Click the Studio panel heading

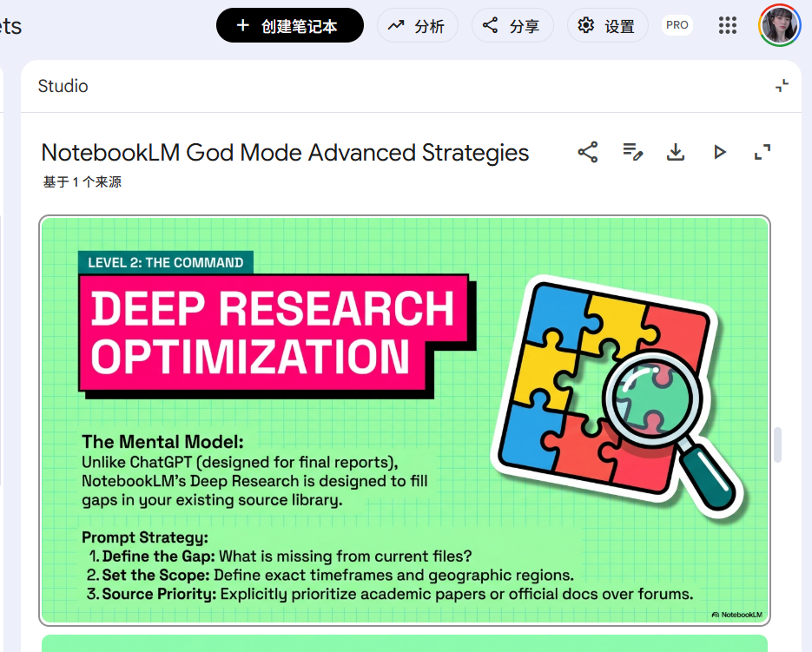(x=63, y=86)
